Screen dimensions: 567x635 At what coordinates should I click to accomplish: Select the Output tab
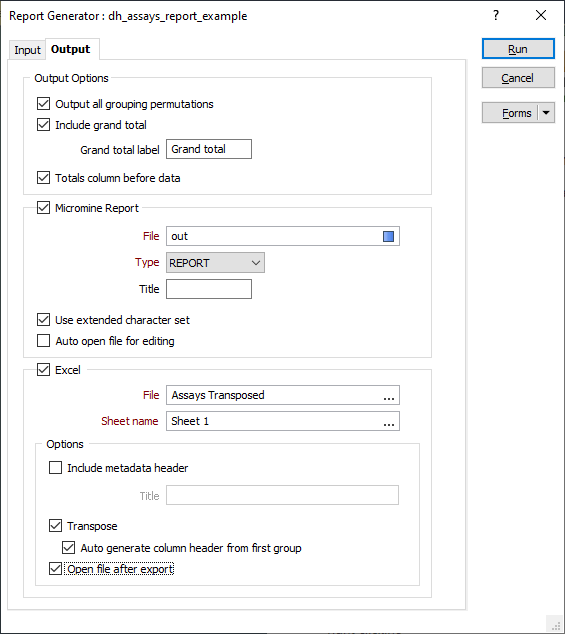(71, 49)
